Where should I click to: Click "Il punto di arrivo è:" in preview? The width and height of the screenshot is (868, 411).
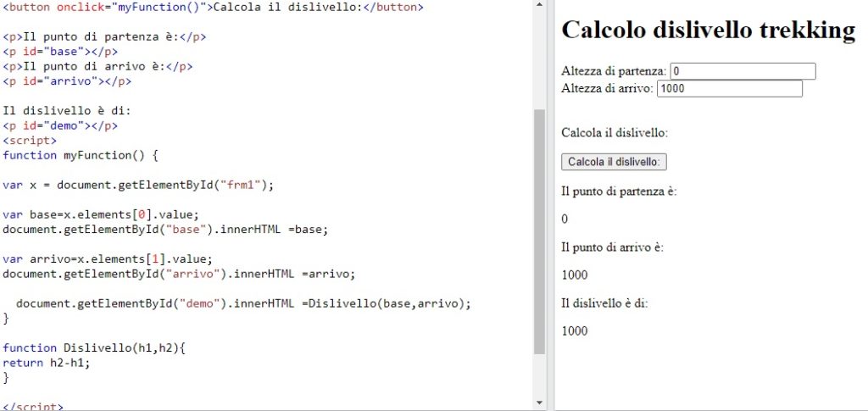[x=612, y=247]
